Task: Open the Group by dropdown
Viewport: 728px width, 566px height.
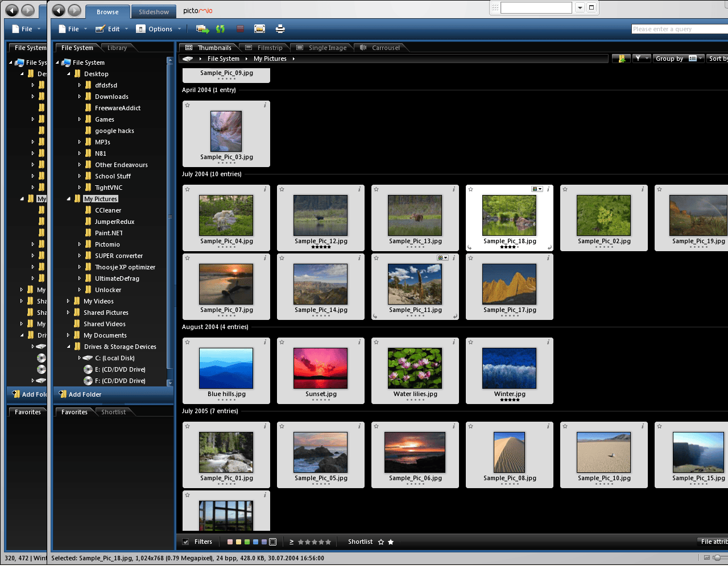Action: [x=679, y=59]
